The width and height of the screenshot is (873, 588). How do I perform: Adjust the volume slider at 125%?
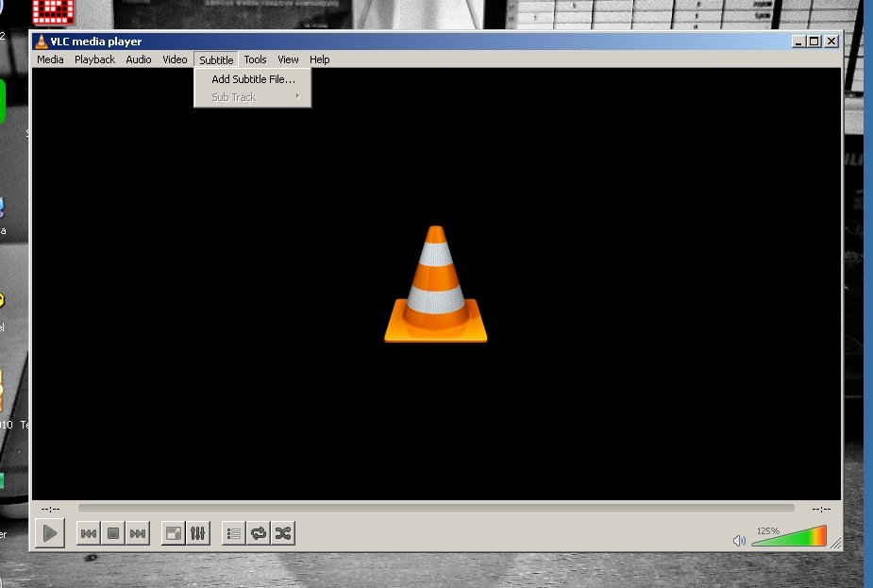789,536
